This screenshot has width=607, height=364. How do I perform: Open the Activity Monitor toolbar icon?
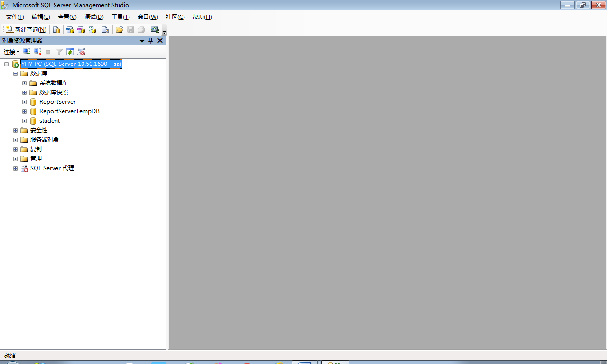click(155, 29)
